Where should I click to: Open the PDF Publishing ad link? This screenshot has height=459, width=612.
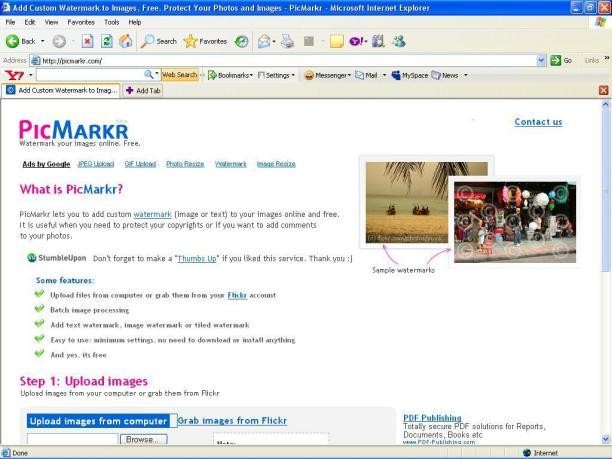[x=432, y=418]
